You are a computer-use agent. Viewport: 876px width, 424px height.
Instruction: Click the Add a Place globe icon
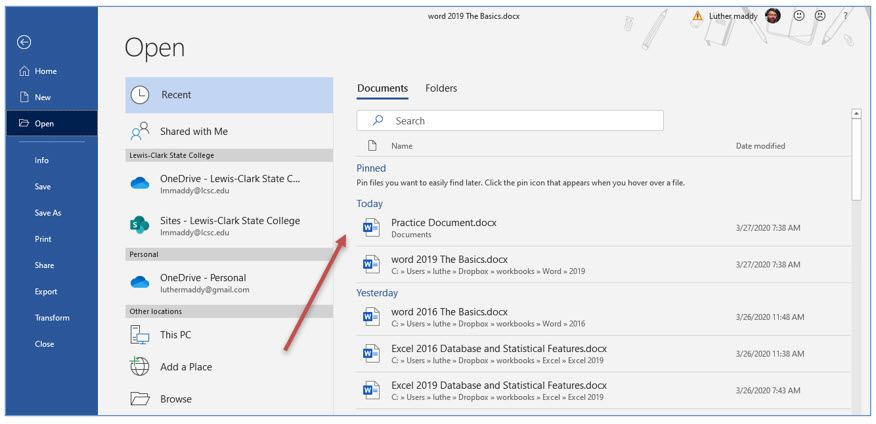coord(140,367)
